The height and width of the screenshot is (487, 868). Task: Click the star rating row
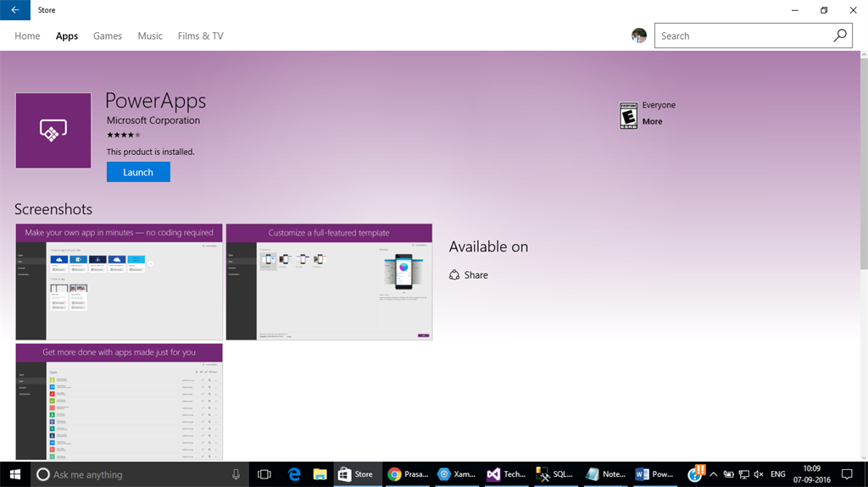[x=124, y=135]
